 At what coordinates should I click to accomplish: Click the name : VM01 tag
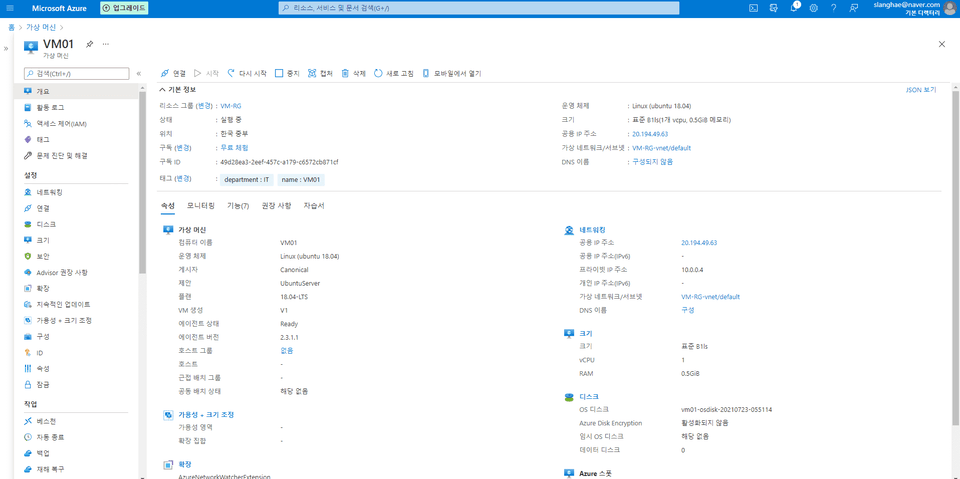301,179
